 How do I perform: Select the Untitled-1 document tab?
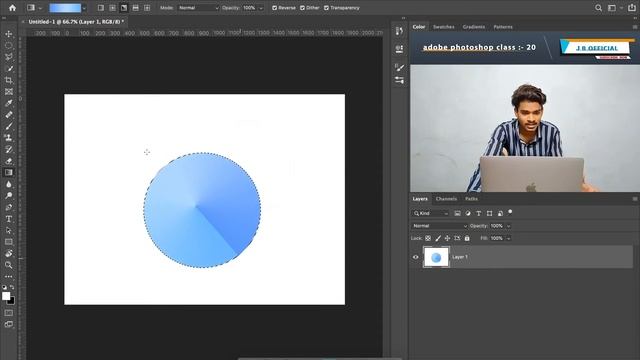76,22
